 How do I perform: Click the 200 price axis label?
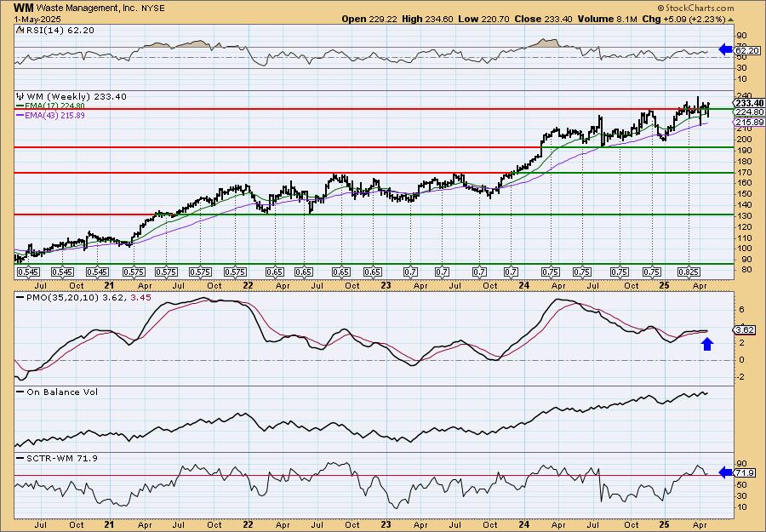point(745,140)
